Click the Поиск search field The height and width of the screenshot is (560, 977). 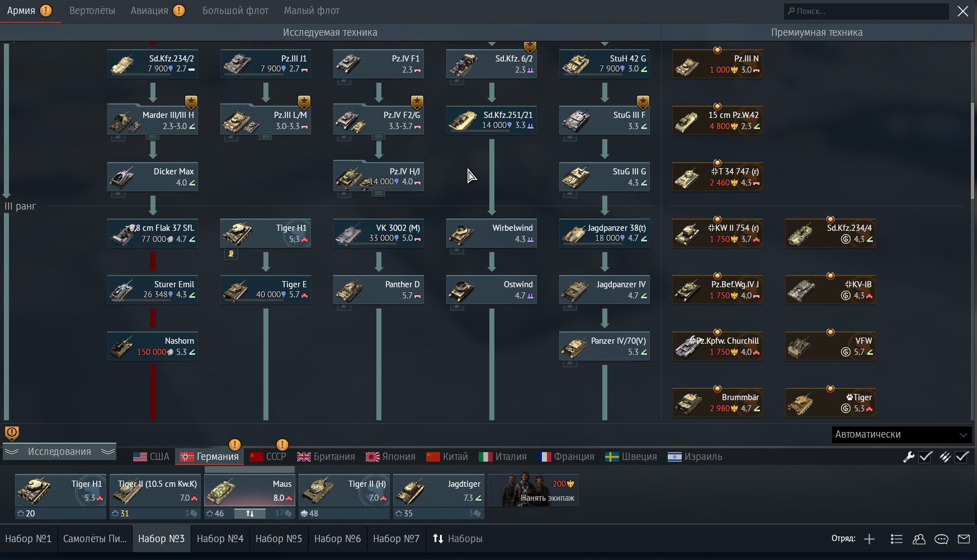pyautogui.click(x=866, y=11)
